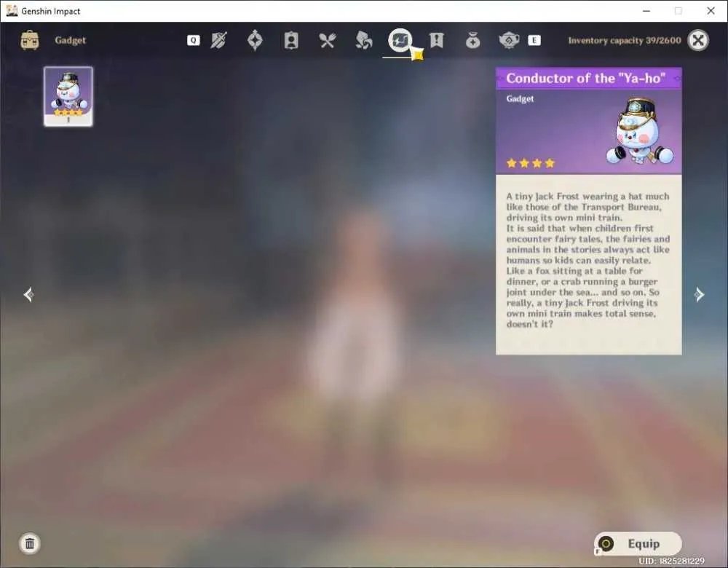The height and width of the screenshot is (568, 728).
Task: Close the inventory with the round X button
Action: [x=698, y=40]
